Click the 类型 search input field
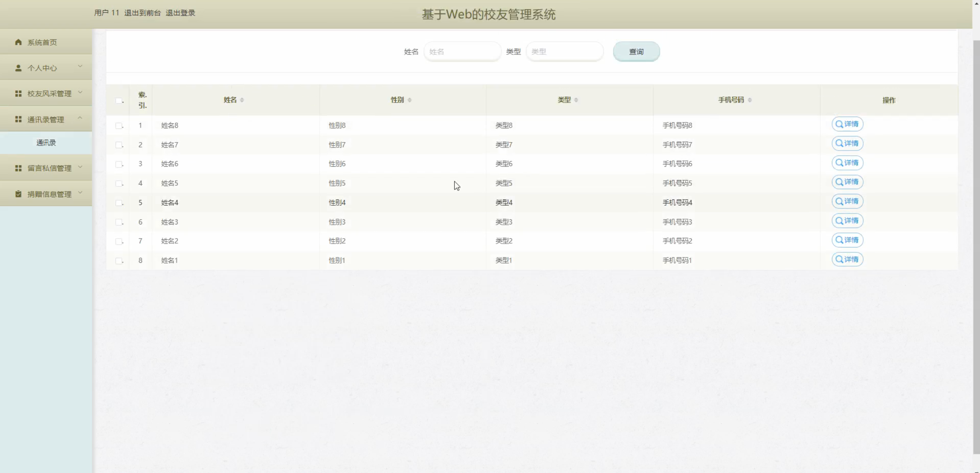This screenshot has width=980, height=473. click(x=564, y=52)
